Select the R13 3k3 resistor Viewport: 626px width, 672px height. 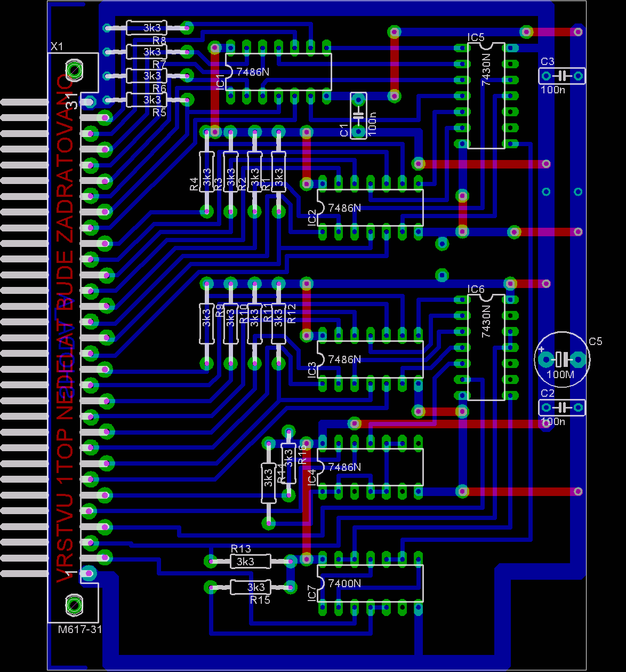coord(250,561)
